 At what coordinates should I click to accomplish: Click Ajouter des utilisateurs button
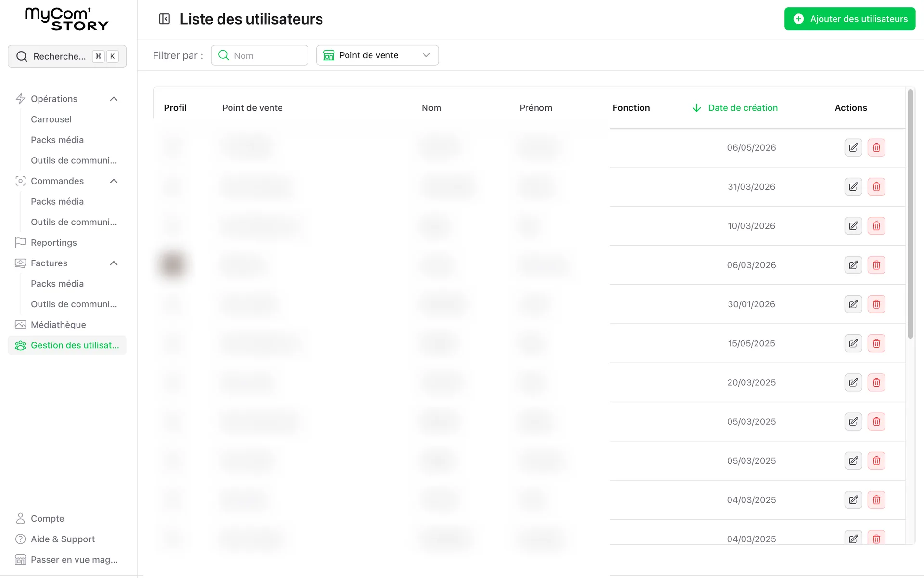coord(850,19)
